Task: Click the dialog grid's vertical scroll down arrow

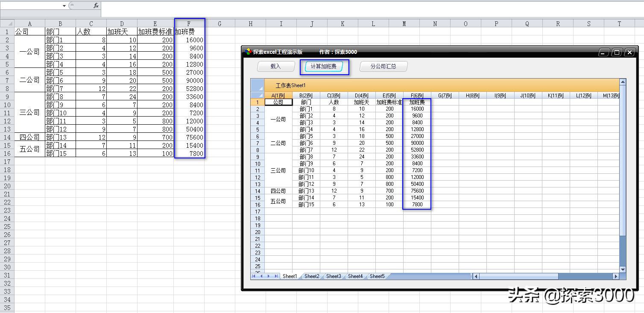Action: [623, 269]
